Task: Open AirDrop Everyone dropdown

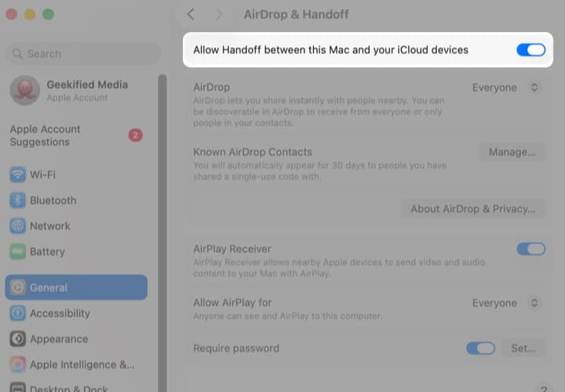Action: tap(505, 88)
